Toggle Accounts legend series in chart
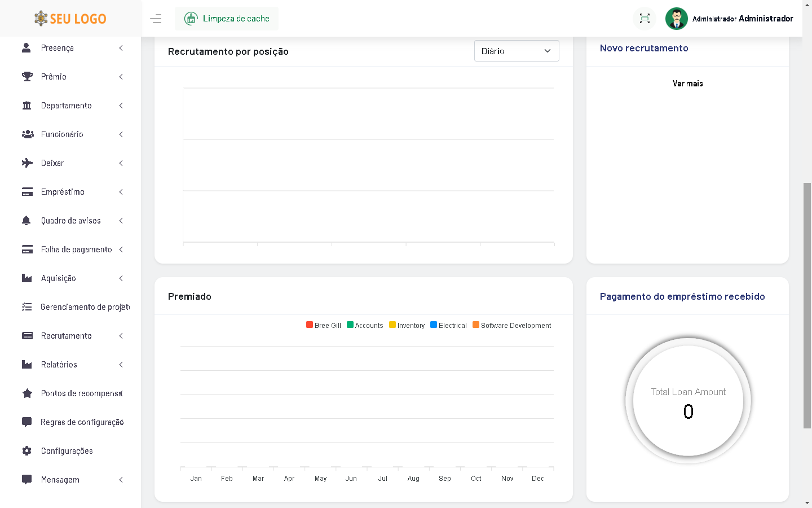The image size is (812, 508). (365, 325)
